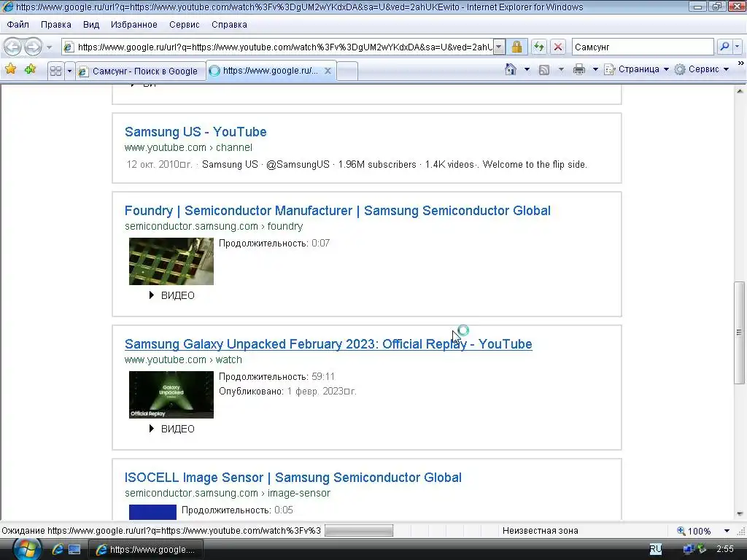747x560 pixels.
Task: Click the Windows Start orb
Action: pos(26,549)
